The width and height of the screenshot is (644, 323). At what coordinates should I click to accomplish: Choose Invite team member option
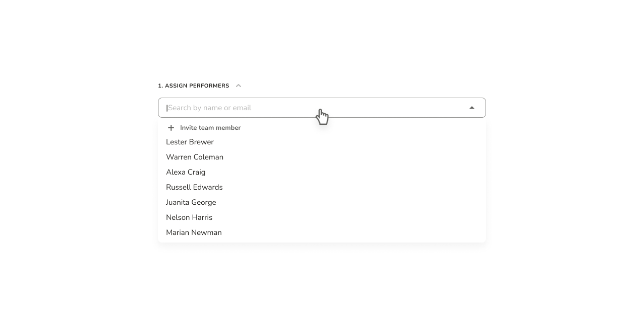[x=322, y=128]
